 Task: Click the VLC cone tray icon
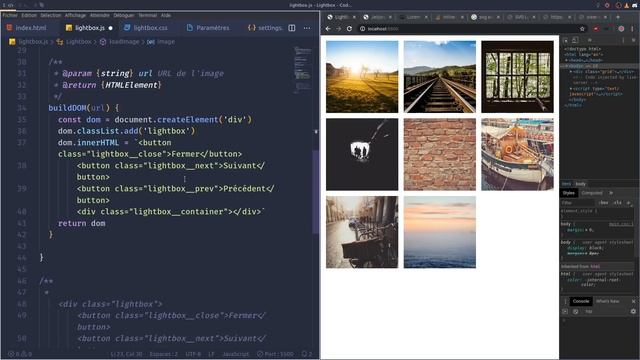[627, 5]
